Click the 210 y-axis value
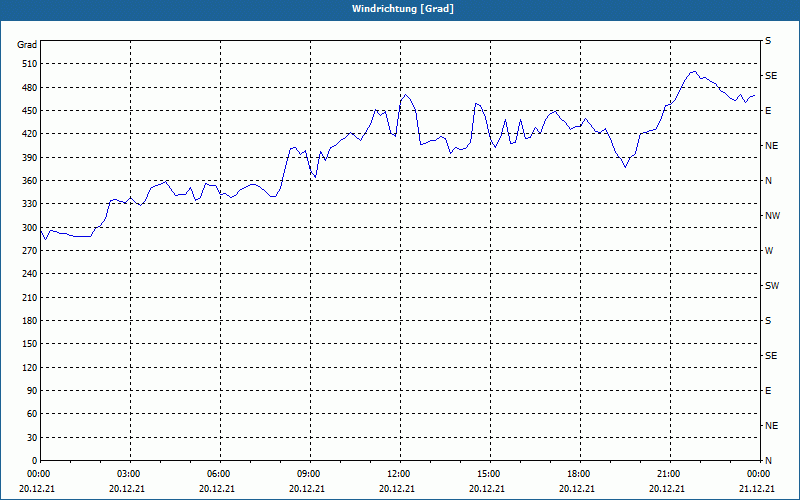This screenshot has height=500, width=800. point(30,297)
